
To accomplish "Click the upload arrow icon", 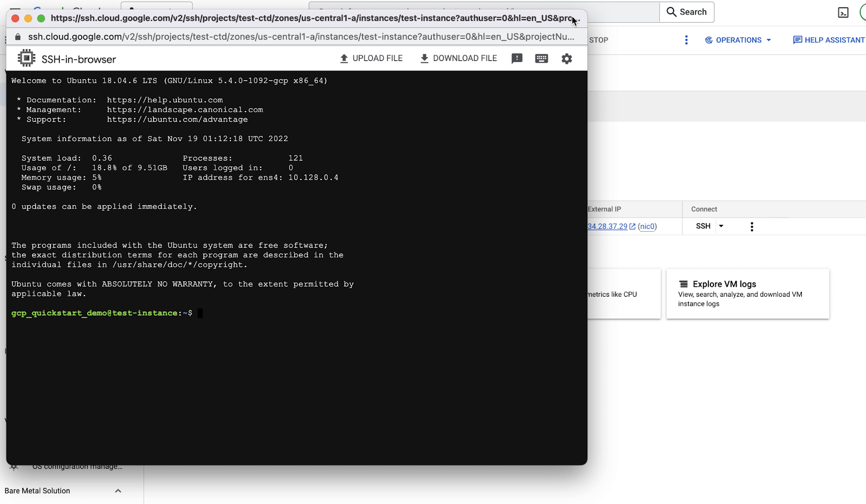I will pyautogui.click(x=344, y=58).
